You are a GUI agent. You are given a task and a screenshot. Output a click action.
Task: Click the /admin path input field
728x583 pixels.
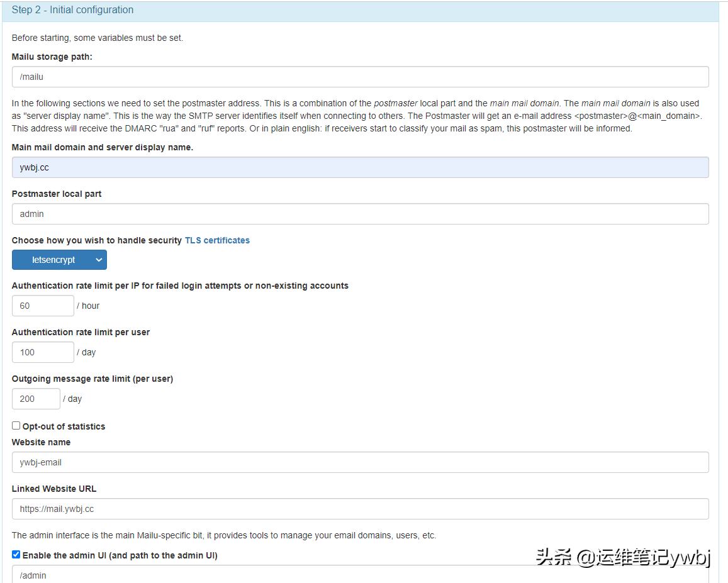point(361,575)
